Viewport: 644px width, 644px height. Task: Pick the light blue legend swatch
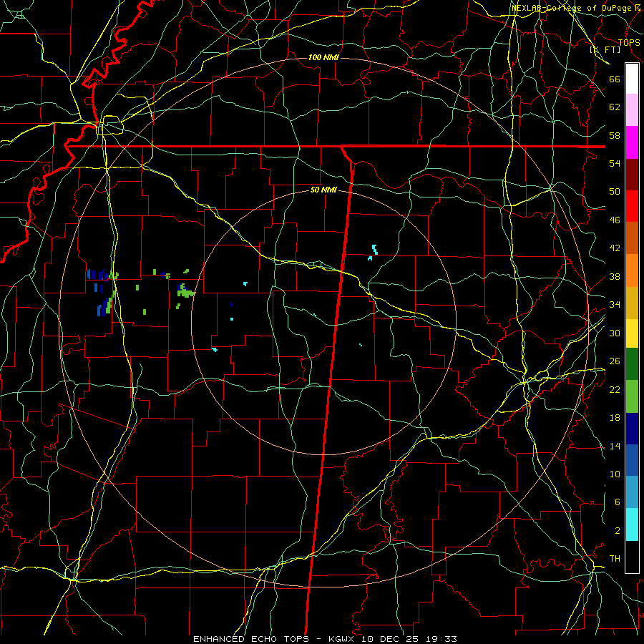coord(632,492)
